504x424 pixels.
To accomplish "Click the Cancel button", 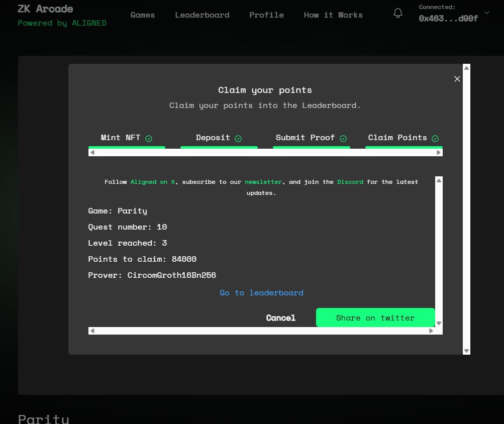I will click(x=280, y=318).
